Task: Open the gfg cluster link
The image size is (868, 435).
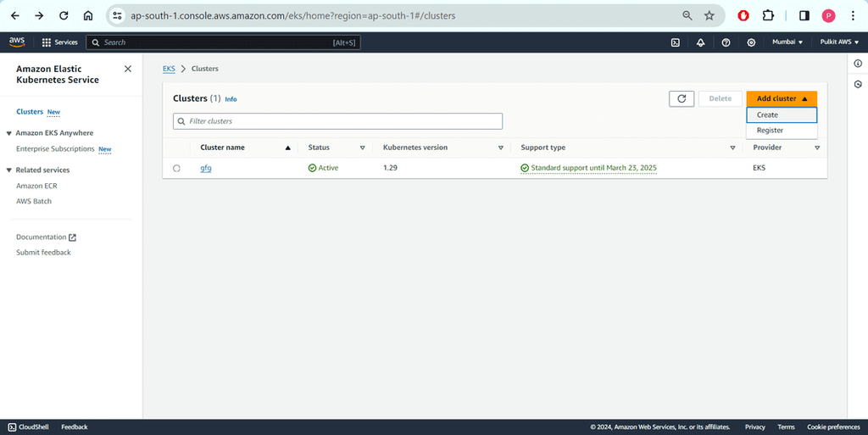Action: 205,168
